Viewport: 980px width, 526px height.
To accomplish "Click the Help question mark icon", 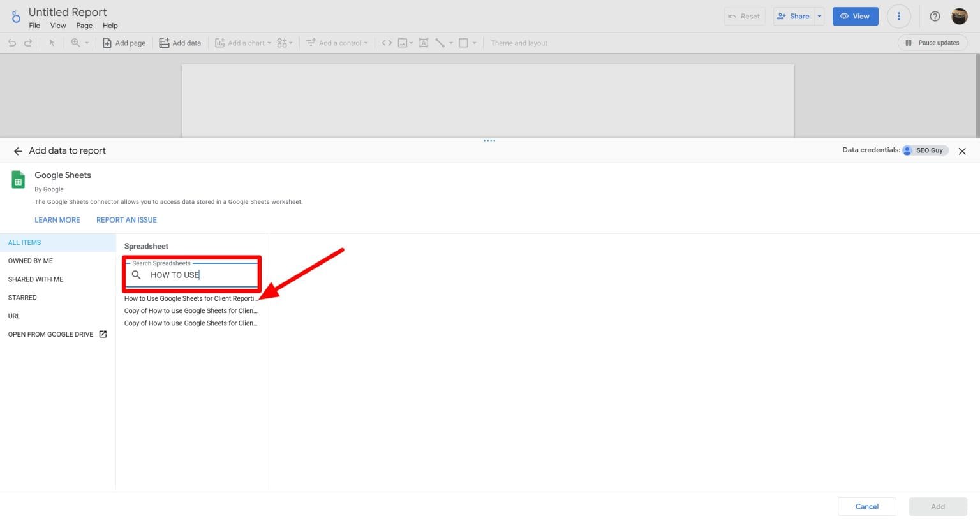I will (935, 16).
